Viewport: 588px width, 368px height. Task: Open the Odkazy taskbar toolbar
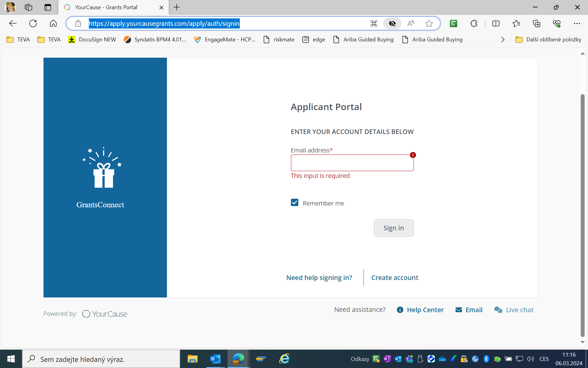pyautogui.click(x=360, y=359)
